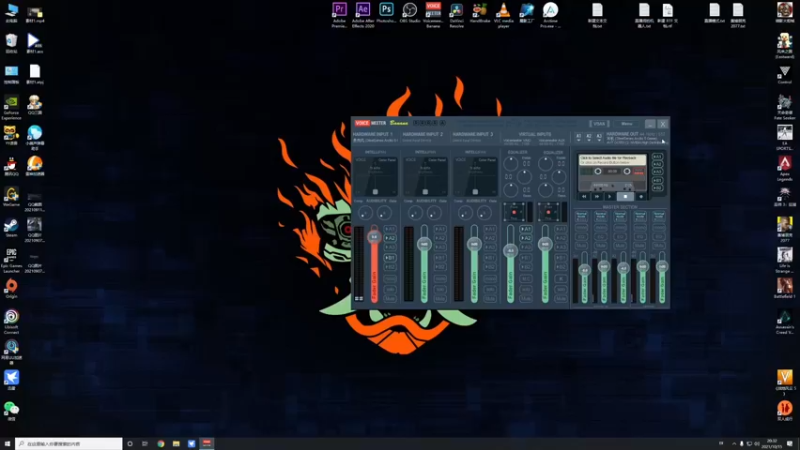Click the cassette rewind button
The height and width of the screenshot is (450, 800).
pyautogui.click(x=584, y=196)
